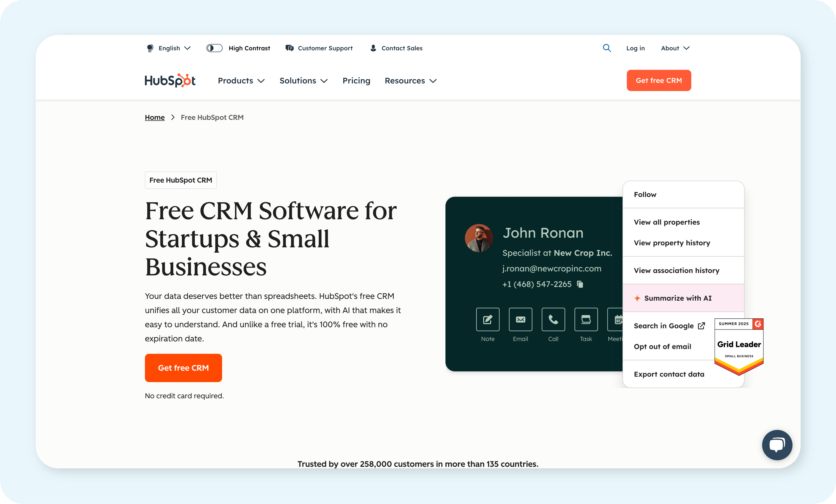Open the chat bubble widget
This screenshot has height=504, width=836.
pos(777,445)
